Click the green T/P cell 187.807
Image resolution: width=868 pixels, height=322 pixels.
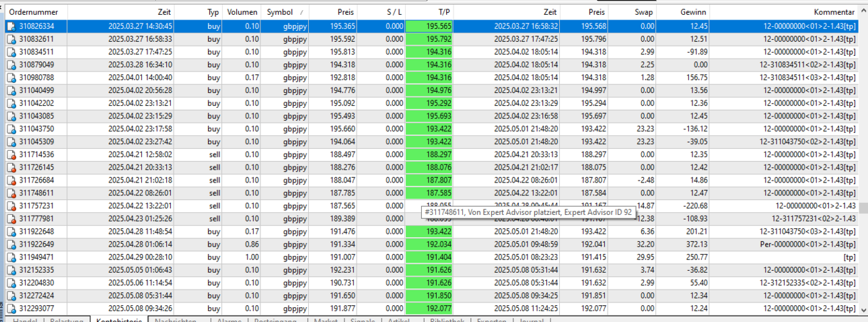(x=430, y=180)
